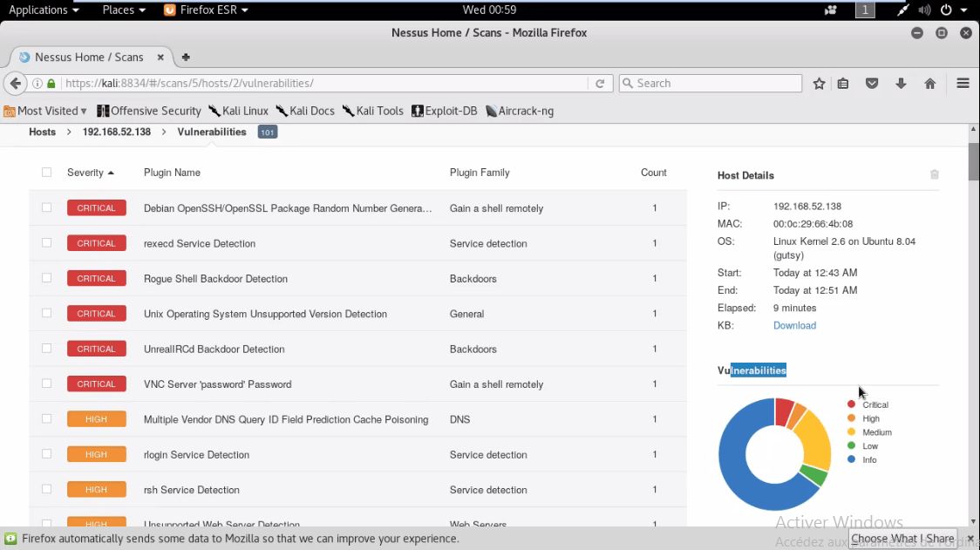Open the UnrealIRCd Backdoor Detection entry
Viewport: 980px width, 550px height.
coord(214,349)
